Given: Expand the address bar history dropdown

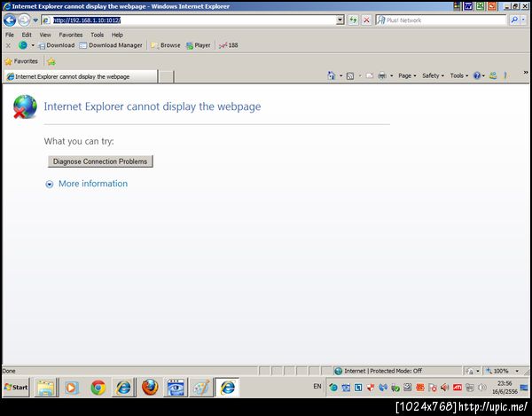Looking at the screenshot, I should 340,20.
